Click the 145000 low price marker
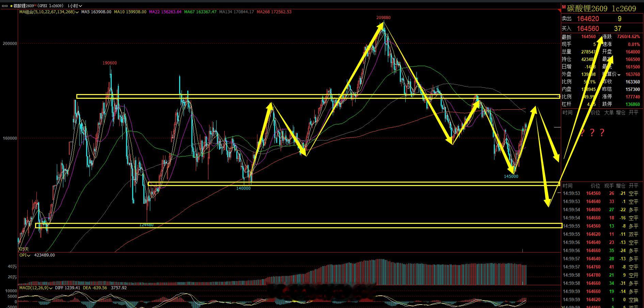The image size is (644, 308). pos(511,176)
